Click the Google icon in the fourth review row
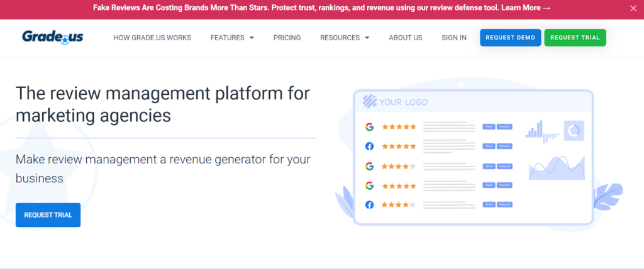The image size is (644, 269). 369,185
